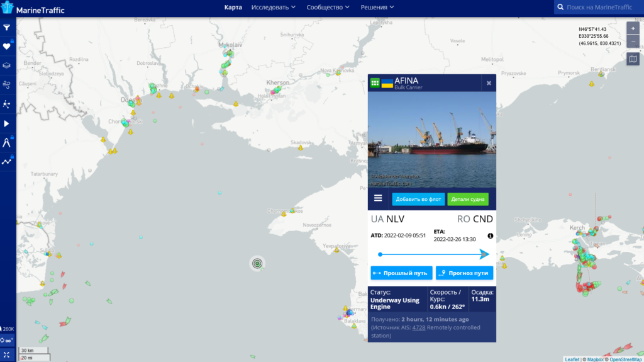The width and height of the screenshot is (644, 362).
Task: Open My Fleets heart icon
Action: click(x=7, y=46)
